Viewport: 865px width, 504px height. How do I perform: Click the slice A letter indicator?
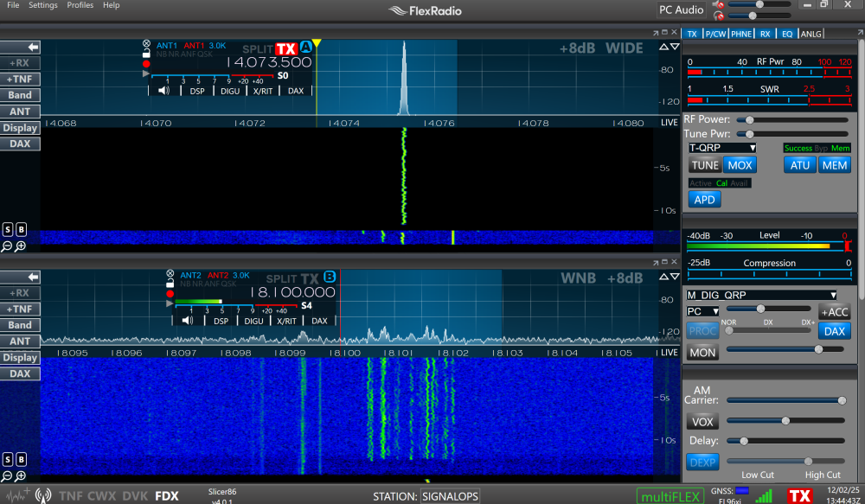pyautogui.click(x=306, y=48)
